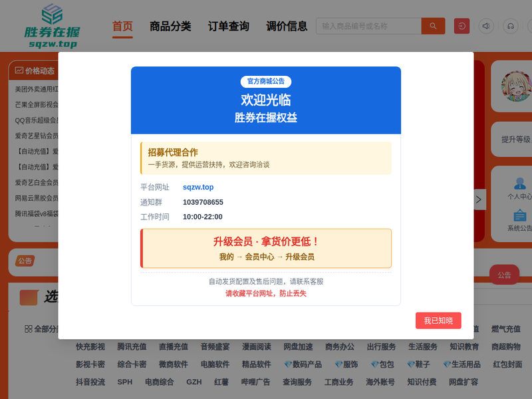Click the red login arrow icon

(462, 26)
